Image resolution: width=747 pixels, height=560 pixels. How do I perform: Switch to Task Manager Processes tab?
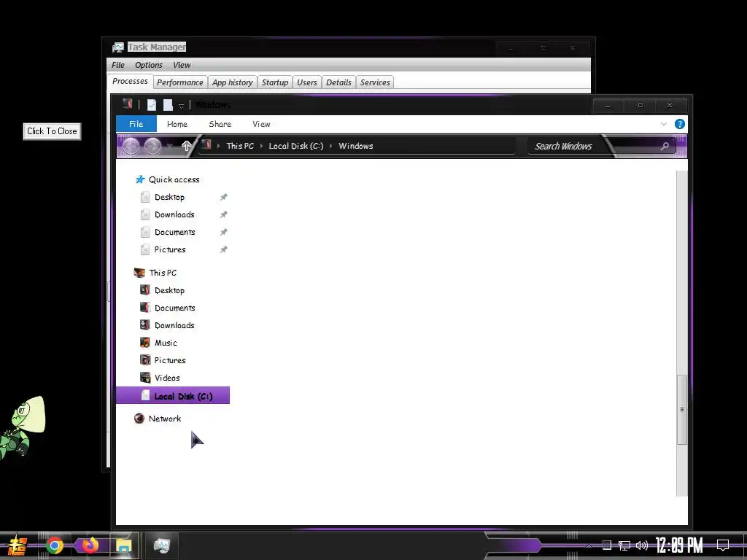(130, 82)
